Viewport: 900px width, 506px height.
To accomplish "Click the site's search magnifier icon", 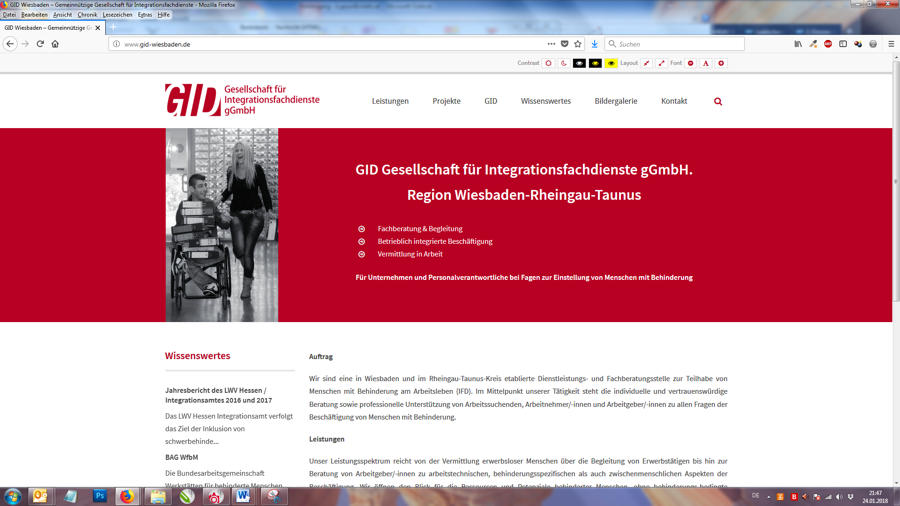I will click(718, 102).
